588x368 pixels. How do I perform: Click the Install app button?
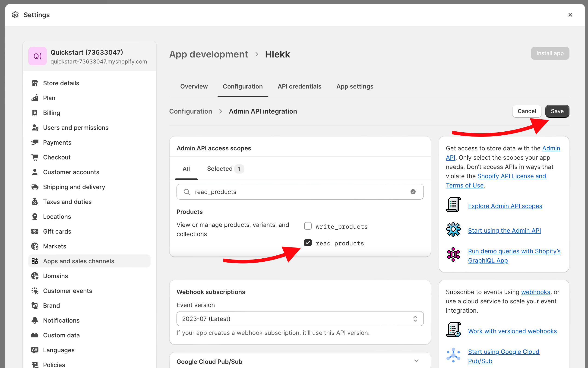tap(550, 53)
